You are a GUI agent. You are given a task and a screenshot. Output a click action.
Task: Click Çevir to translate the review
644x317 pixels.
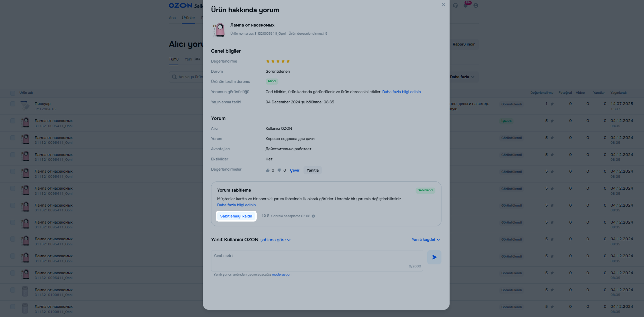point(294,170)
